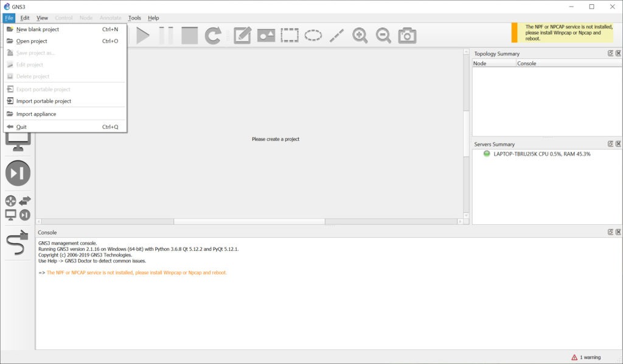Zoom out of the topology canvas
Viewport: 623px width, 364px height.
(x=383, y=36)
